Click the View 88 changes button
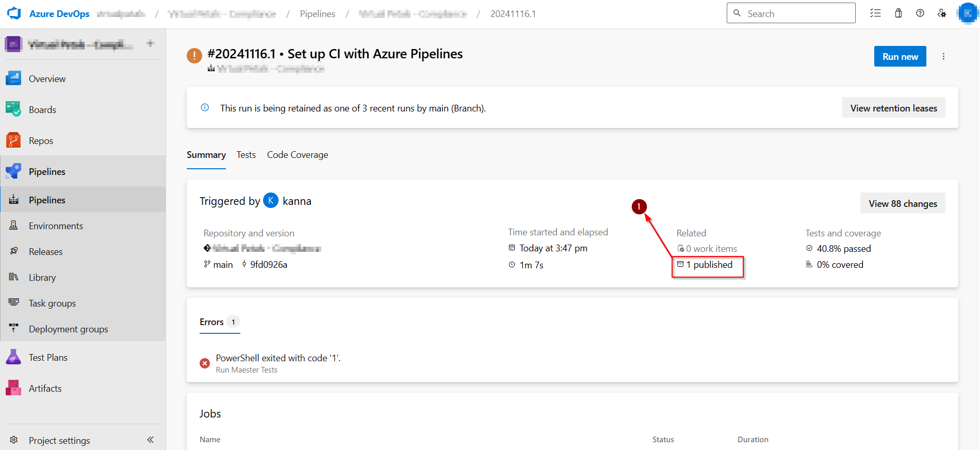 903,203
